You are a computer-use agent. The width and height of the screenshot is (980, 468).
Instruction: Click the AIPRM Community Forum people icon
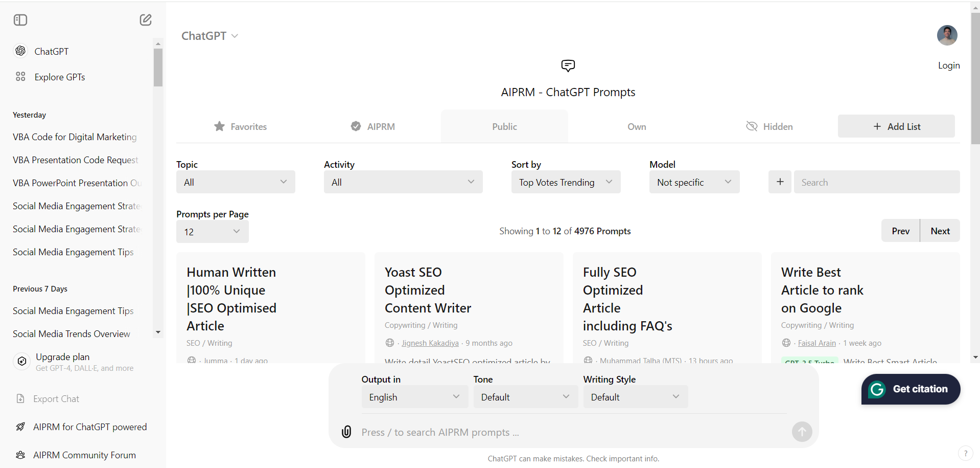pyautogui.click(x=20, y=455)
